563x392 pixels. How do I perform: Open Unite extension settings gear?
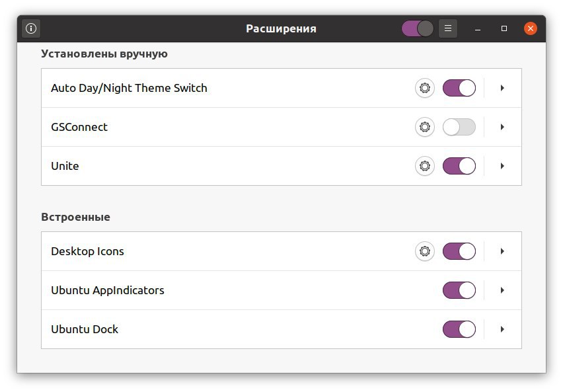425,166
